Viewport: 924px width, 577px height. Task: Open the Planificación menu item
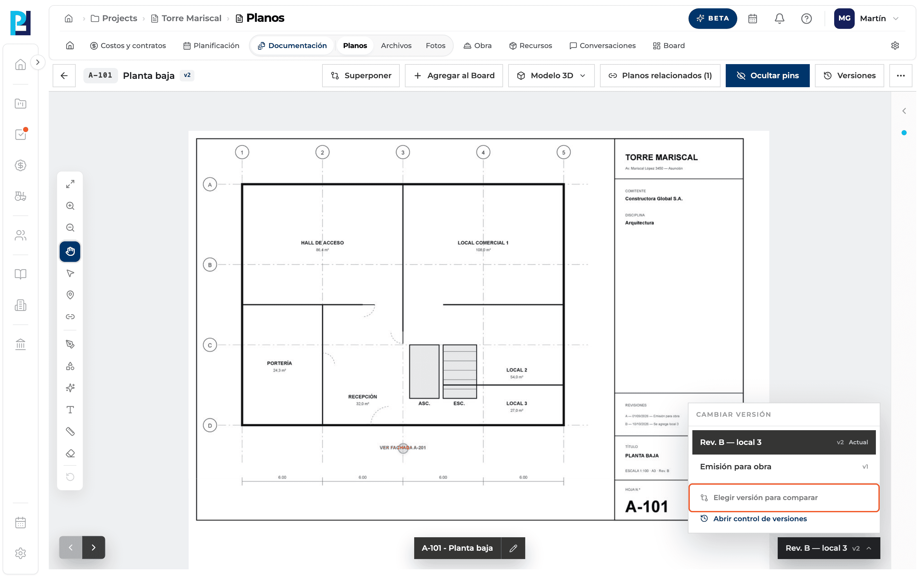[x=211, y=46]
